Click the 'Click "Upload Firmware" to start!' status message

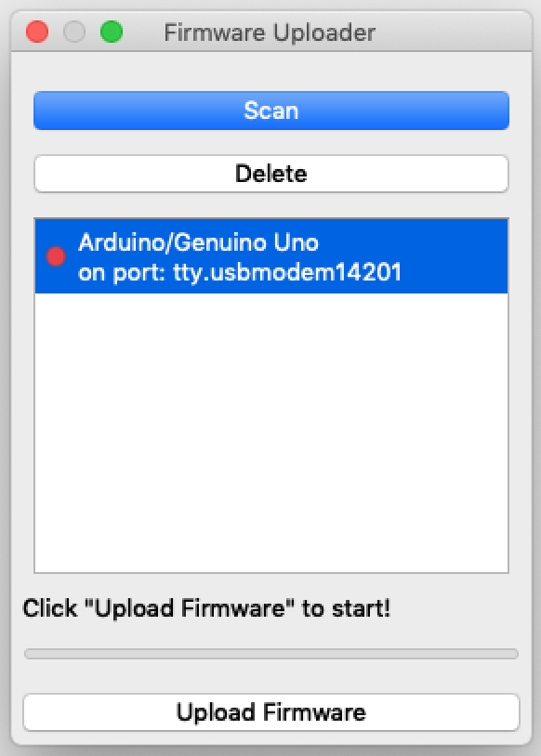(206, 608)
